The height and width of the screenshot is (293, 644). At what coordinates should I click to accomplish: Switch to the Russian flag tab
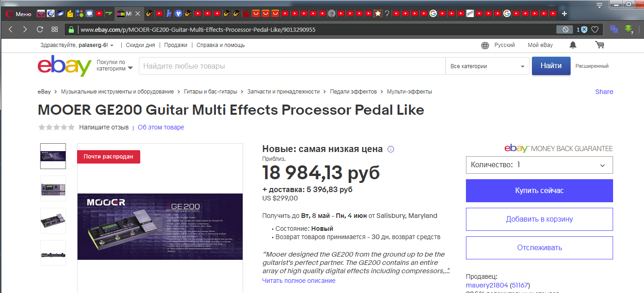point(40,14)
